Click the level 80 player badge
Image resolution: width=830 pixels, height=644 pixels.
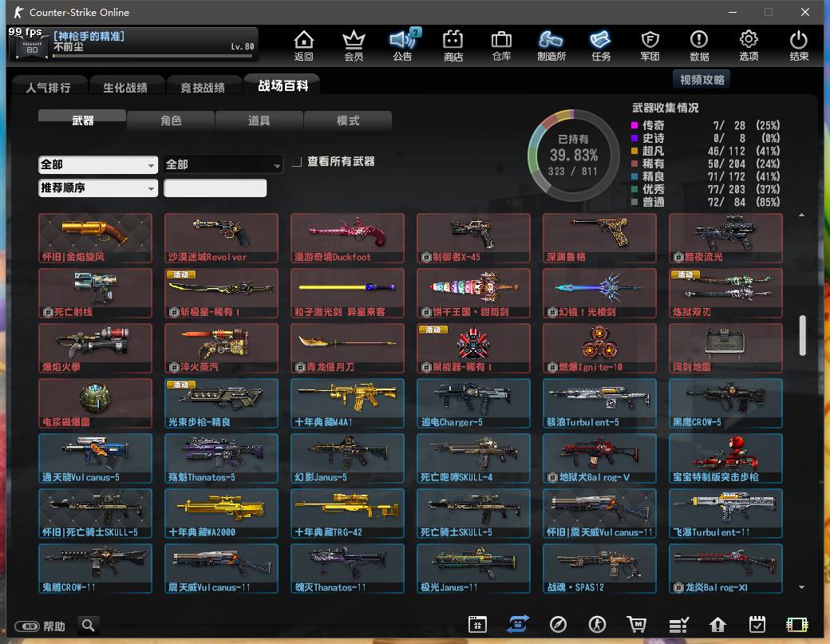click(x=32, y=46)
